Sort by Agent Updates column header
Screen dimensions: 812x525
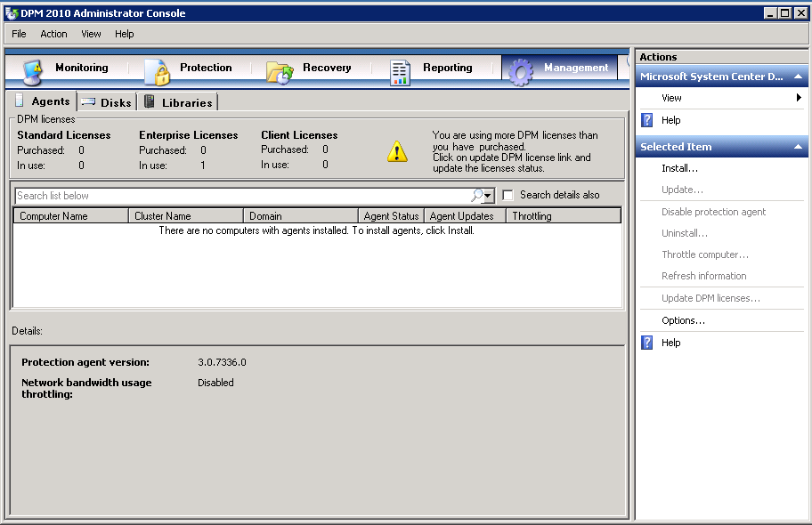pos(465,216)
